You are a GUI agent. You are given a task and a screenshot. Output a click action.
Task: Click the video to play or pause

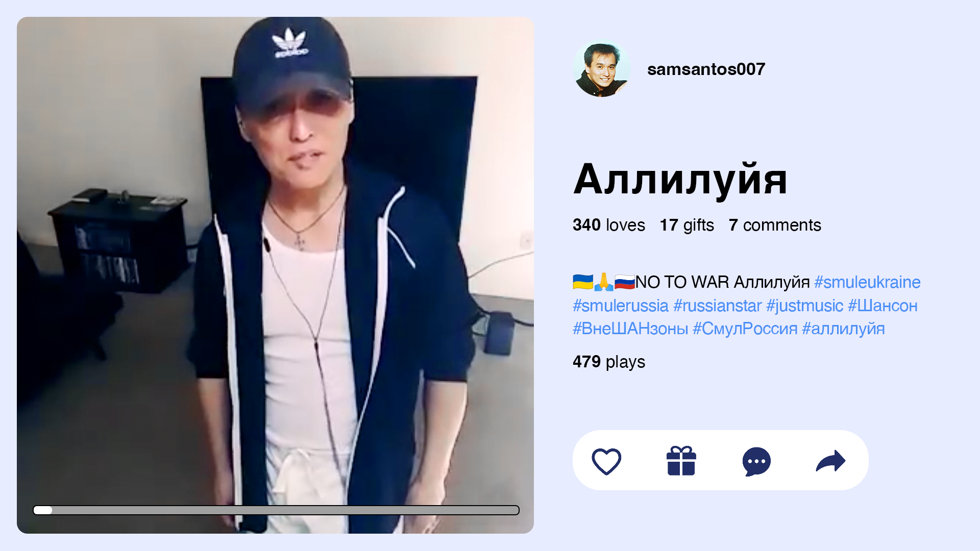[x=275, y=275]
